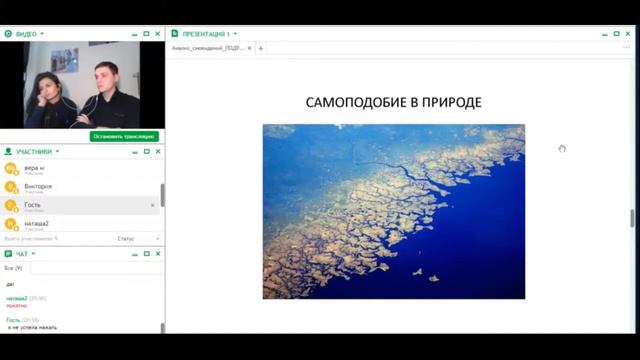Click the participants list scrollbar
Screen dimensions: 640x360
162,195
